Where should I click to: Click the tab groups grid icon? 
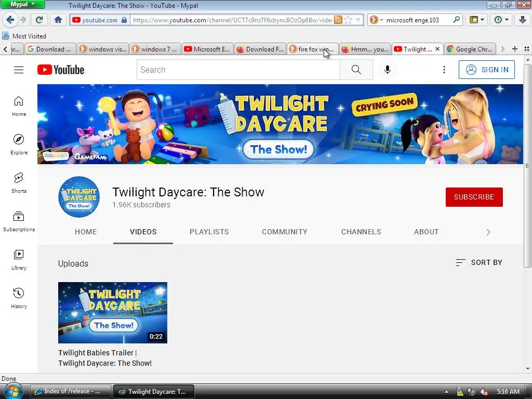(x=527, y=49)
